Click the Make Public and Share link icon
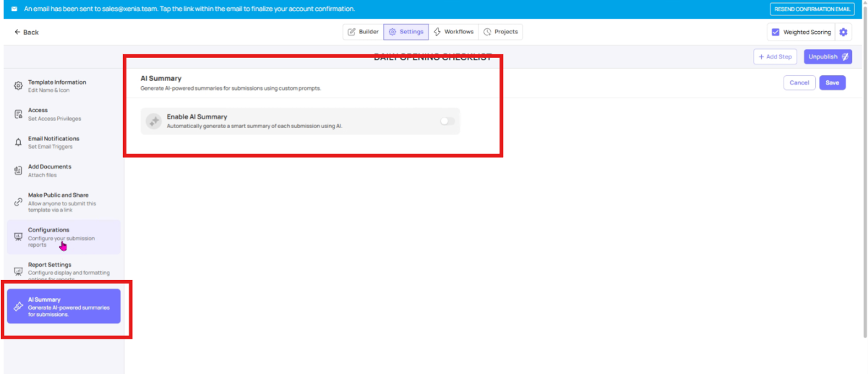This screenshot has width=868, height=374. coord(18,202)
